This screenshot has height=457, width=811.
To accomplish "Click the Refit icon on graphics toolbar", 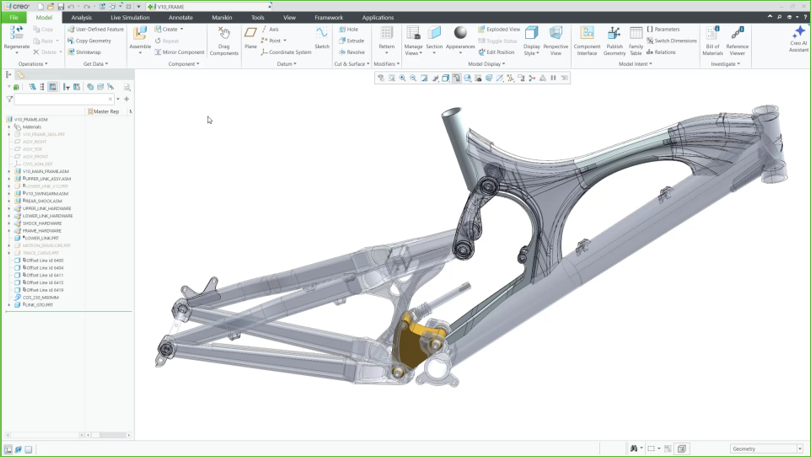I will [x=392, y=78].
